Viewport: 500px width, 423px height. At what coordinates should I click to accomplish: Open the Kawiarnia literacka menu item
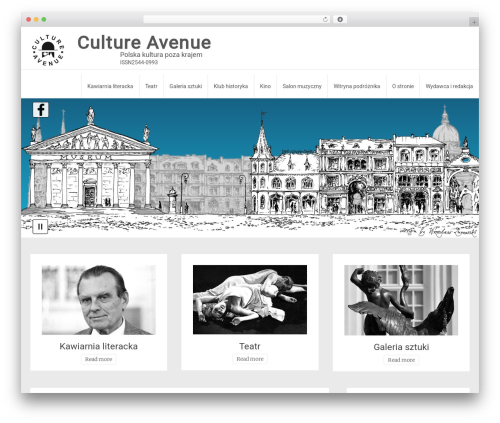tap(110, 86)
